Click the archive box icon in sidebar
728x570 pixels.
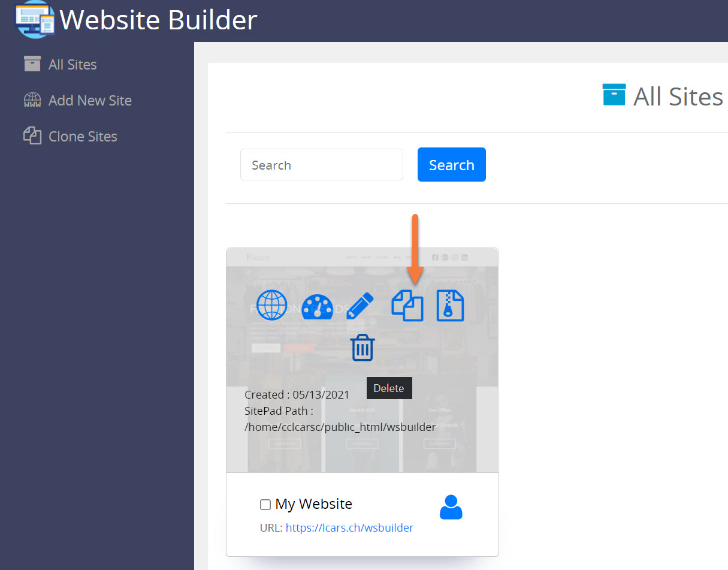point(32,64)
